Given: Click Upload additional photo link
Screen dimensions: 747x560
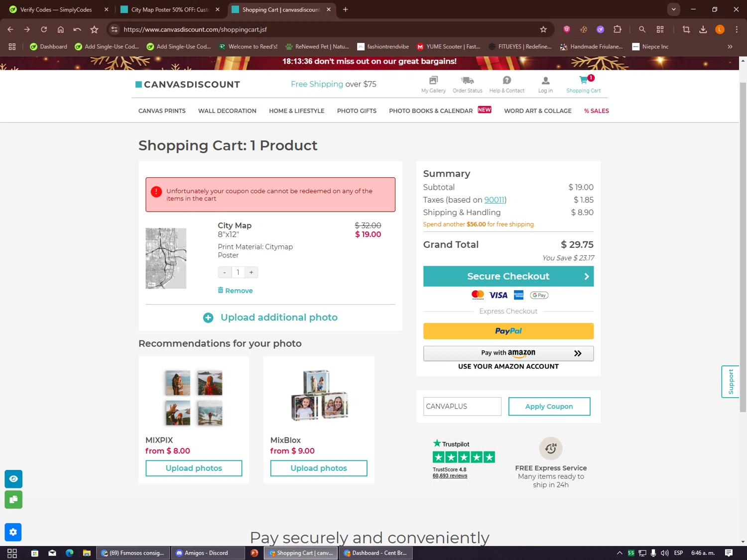Looking at the screenshot, I should coord(279,318).
